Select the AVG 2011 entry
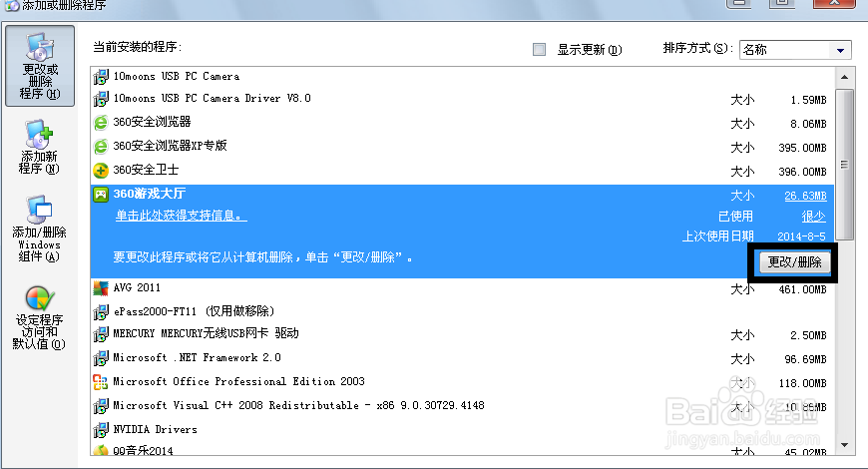 point(462,288)
